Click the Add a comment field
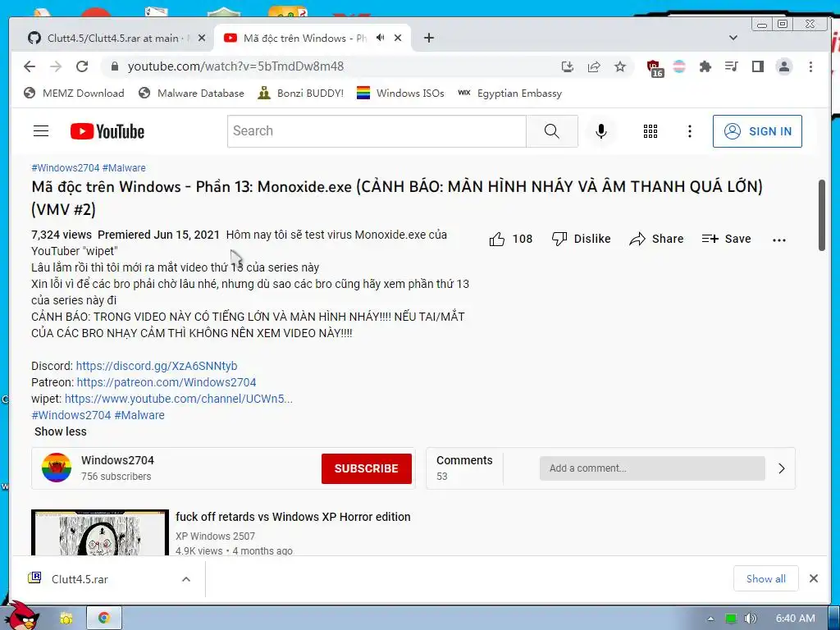Image resolution: width=840 pixels, height=630 pixels. coord(652,468)
